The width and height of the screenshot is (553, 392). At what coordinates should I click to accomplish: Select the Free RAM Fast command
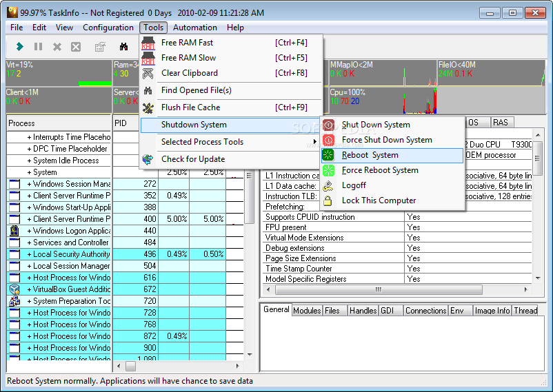click(x=231, y=43)
